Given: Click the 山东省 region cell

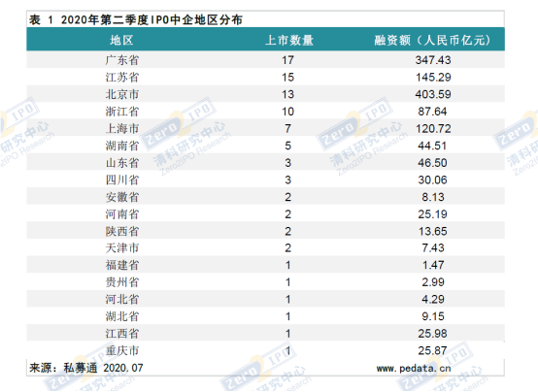Looking at the screenshot, I should pos(122,163).
